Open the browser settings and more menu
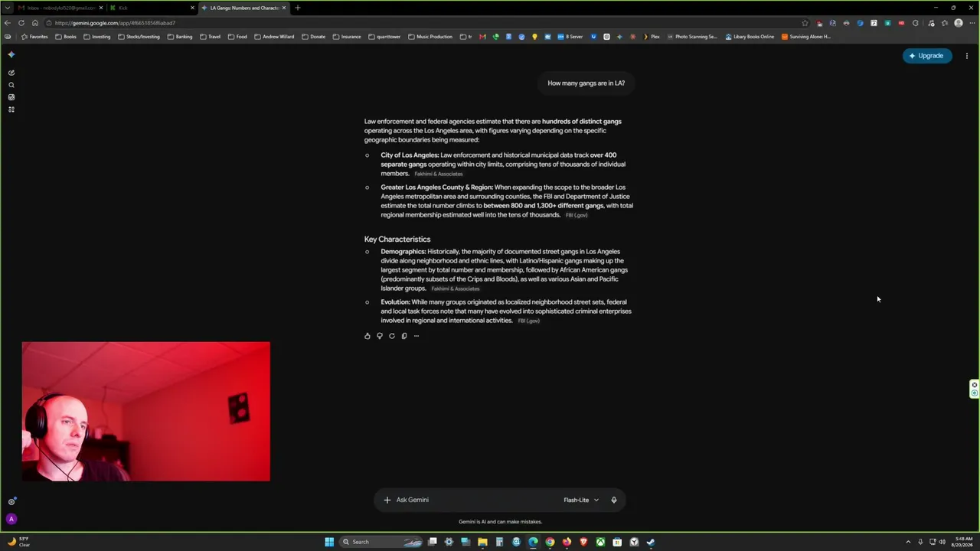The width and height of the screenshot is (980, 551). coord(972,23)
